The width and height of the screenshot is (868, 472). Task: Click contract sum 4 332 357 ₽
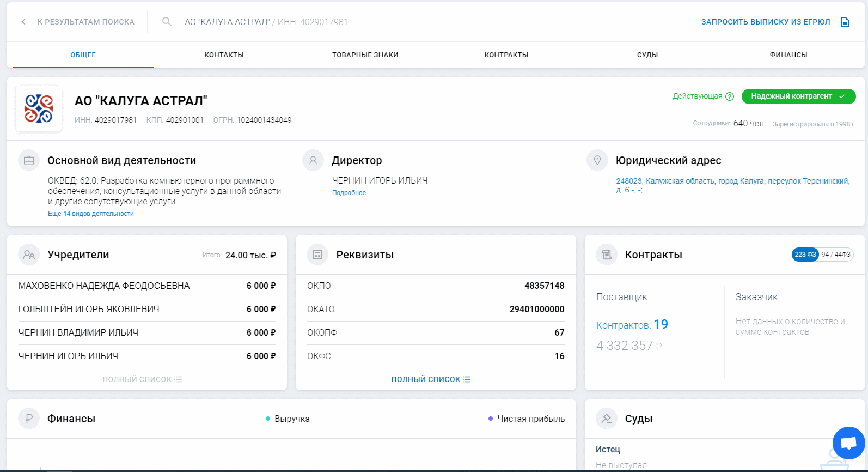pos(629,346)
